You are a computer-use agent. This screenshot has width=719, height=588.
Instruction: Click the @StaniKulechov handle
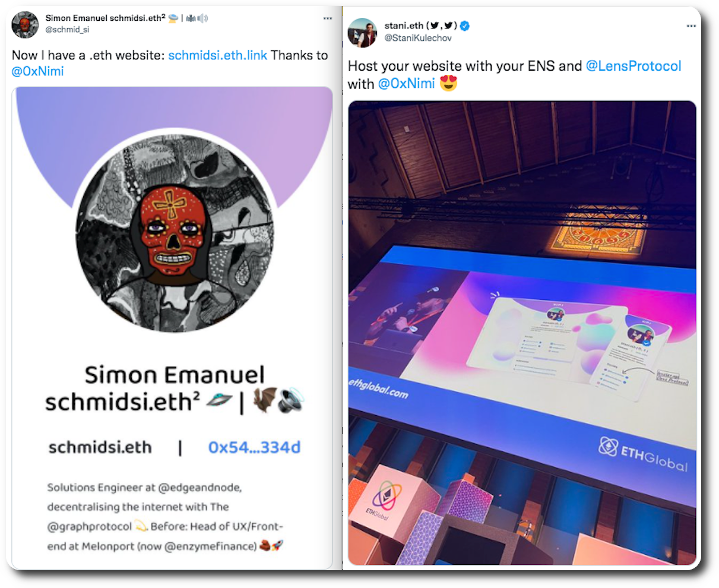[418, 38]
